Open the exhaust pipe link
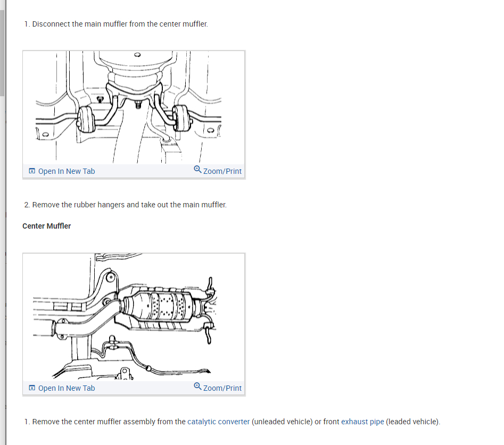This screenshot has height=445, width=504. click(362, 422)
